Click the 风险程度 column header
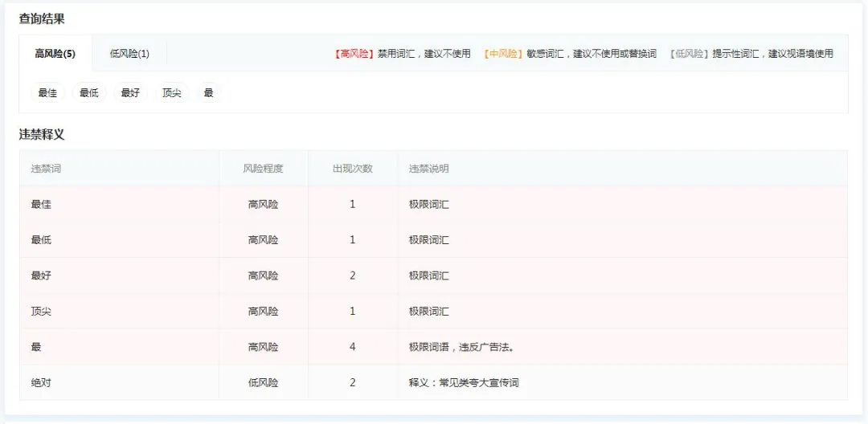Screen dimensions: 868x424 tap(263, 169)
